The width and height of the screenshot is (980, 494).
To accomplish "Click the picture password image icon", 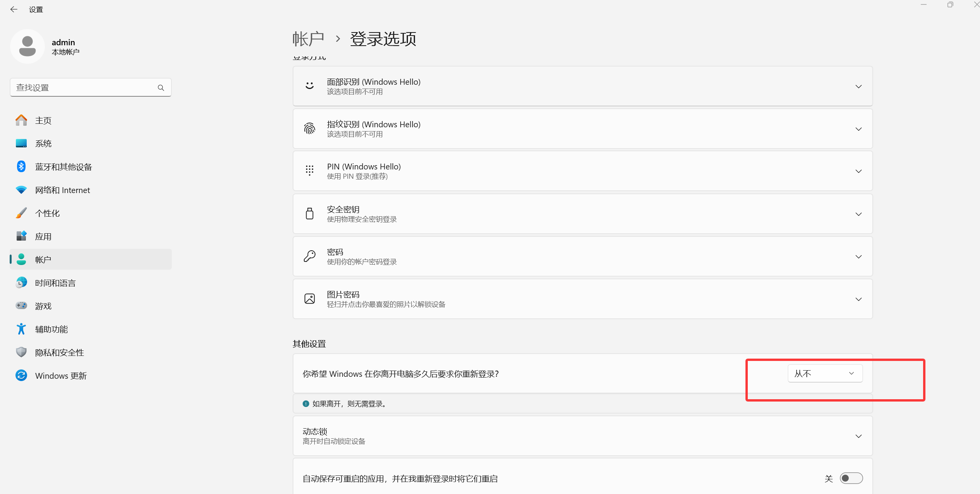I will (310, 299).
